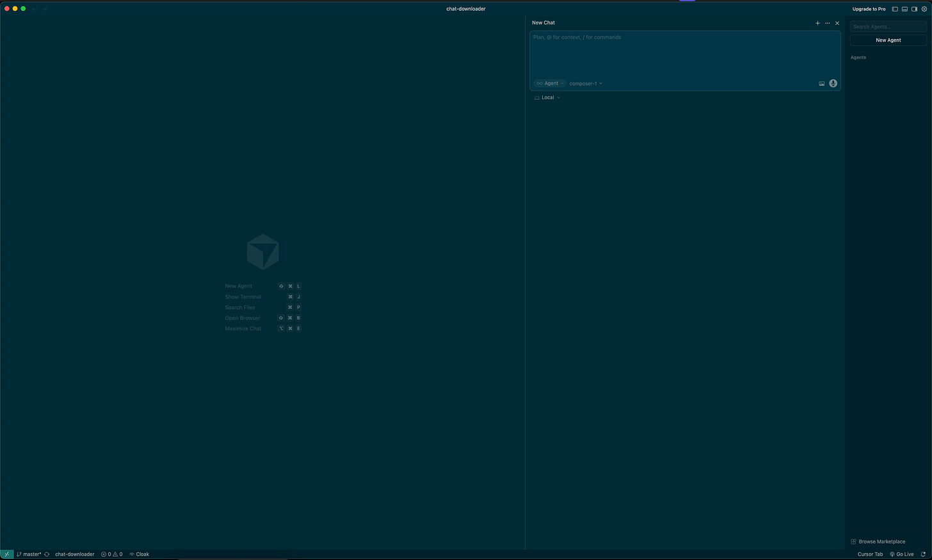The width and height of the screenshot is (932, 560).
Task: Open remote window via bottom-left status icon
Action: [6, 554]
